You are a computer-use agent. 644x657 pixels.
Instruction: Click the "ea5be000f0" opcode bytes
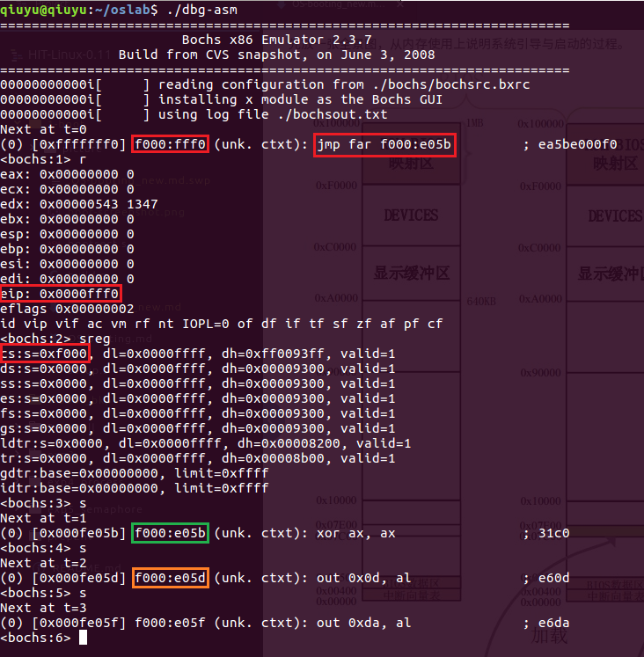click(577, 144)
